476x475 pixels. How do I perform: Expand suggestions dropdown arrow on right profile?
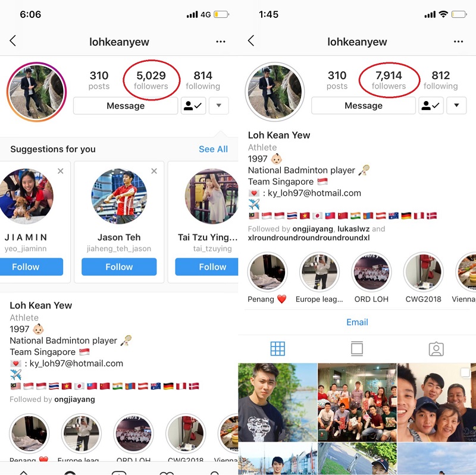[456, 105]
